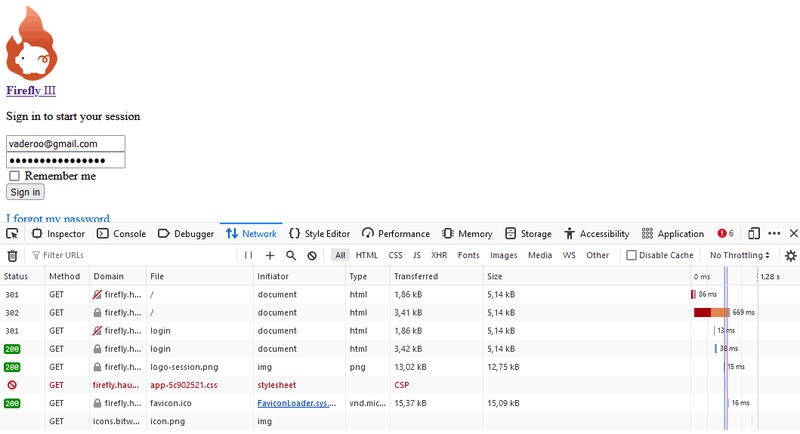800x434 pixels.
Task: Toggle responsive design mode icon
Action: 754,234
